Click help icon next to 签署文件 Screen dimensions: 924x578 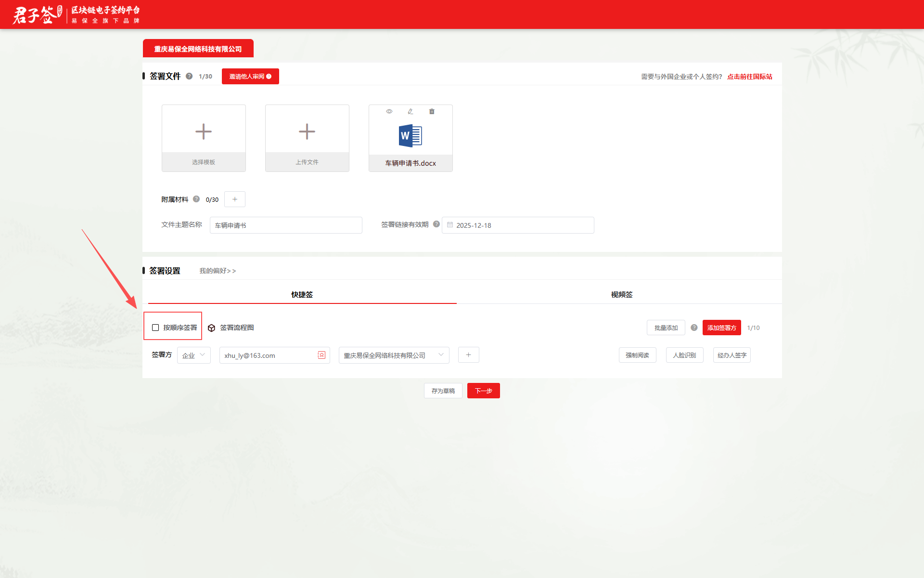[189, 76]
